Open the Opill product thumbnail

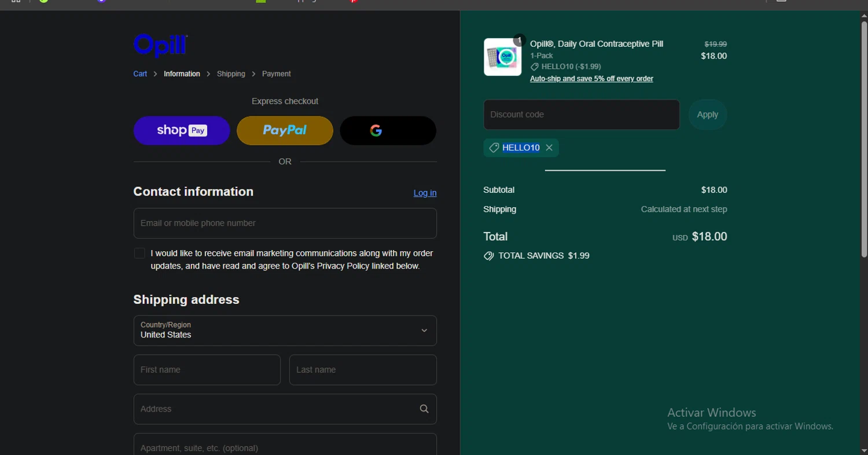click(x=502, y=57)
